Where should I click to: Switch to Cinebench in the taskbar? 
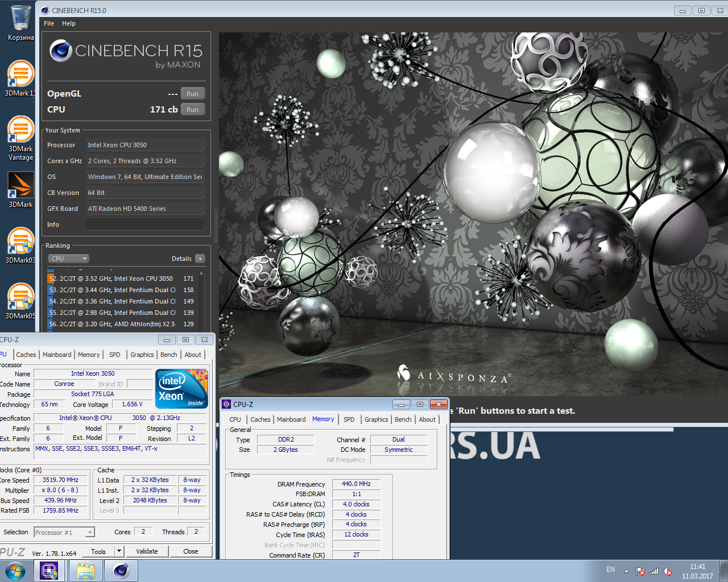[121, 571]
